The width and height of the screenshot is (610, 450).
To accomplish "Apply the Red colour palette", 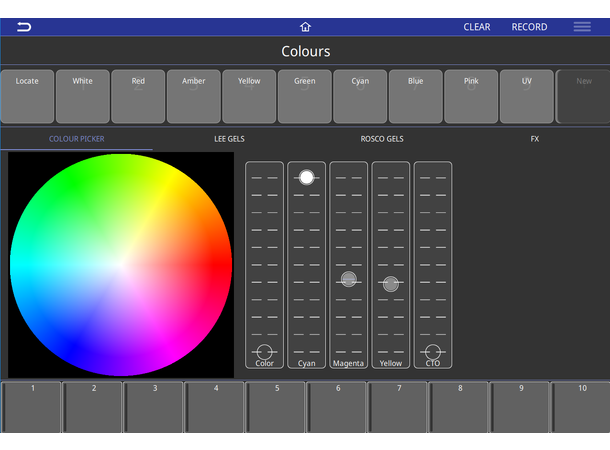I will point(138,96).
